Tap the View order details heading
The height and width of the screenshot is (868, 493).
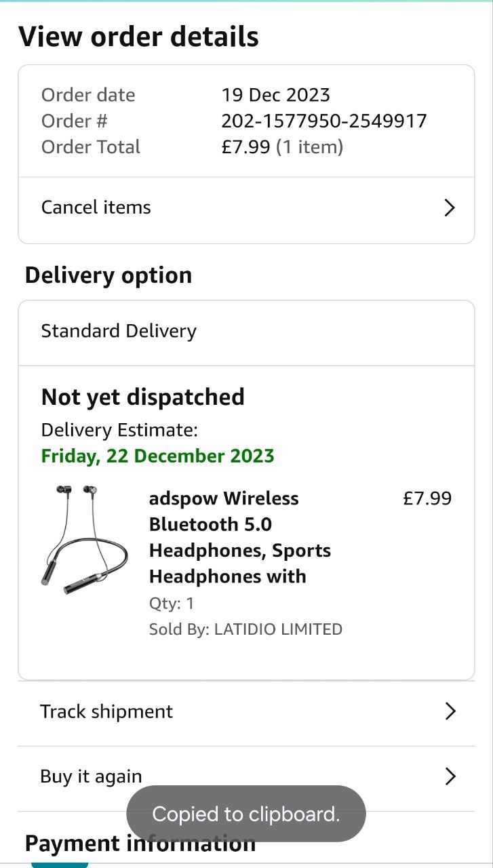138,37
